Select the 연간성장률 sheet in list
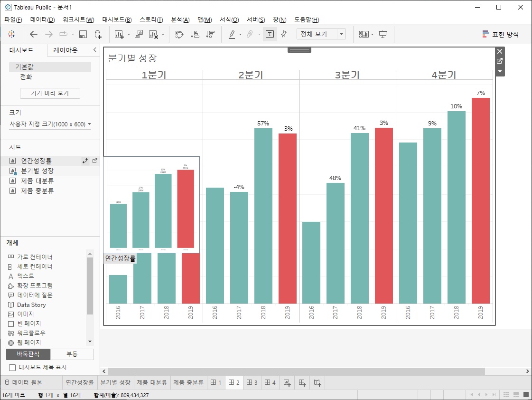532x400 pixels. coord(36,161)
